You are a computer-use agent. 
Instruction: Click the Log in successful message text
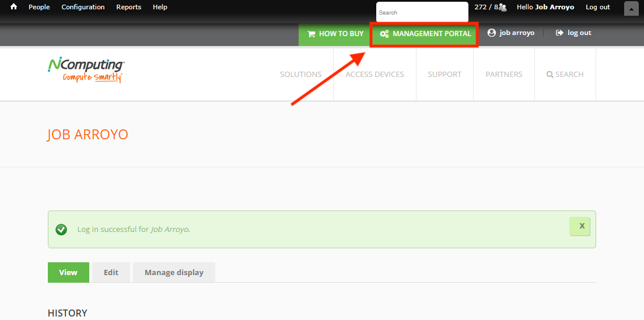134,229
